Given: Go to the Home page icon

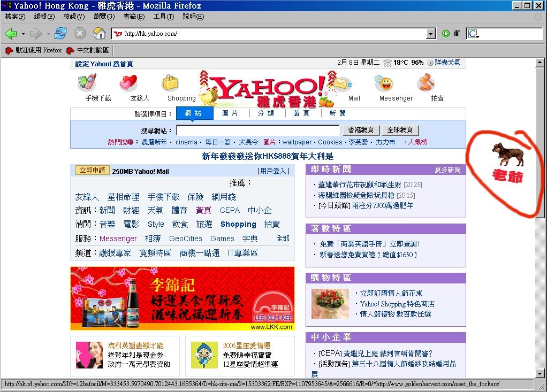Looking at the screenshot, I should (100, 34).
